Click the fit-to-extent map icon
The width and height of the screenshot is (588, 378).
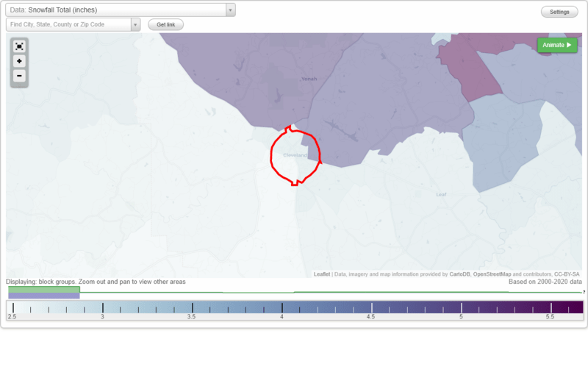tap(19, 46)
